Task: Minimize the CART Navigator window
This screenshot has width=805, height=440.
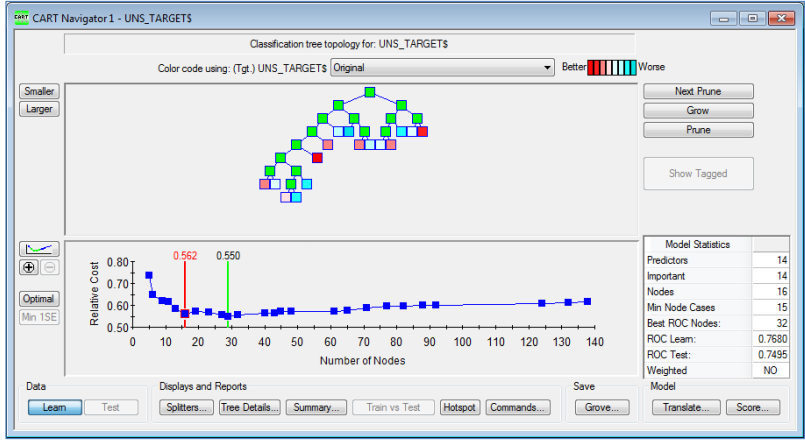Action: (x=724, y=18)
